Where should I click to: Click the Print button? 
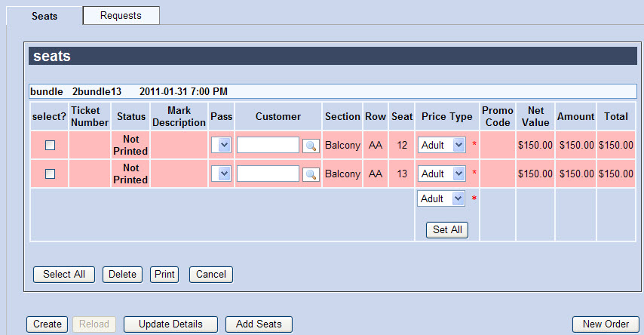[164, 275]
